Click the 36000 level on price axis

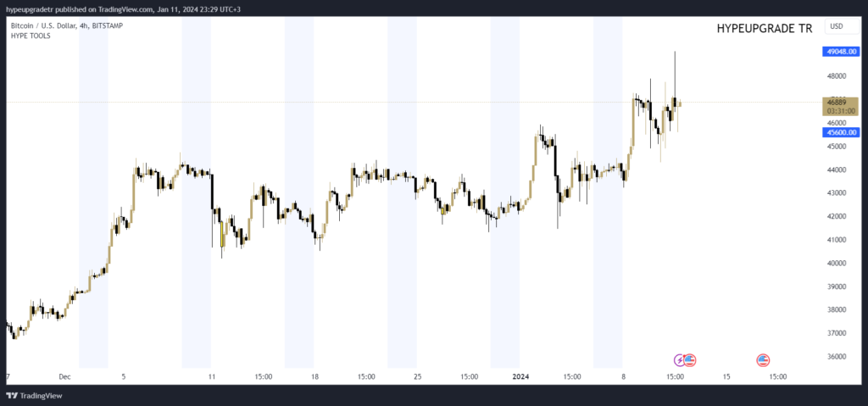[x=837, y=356]
